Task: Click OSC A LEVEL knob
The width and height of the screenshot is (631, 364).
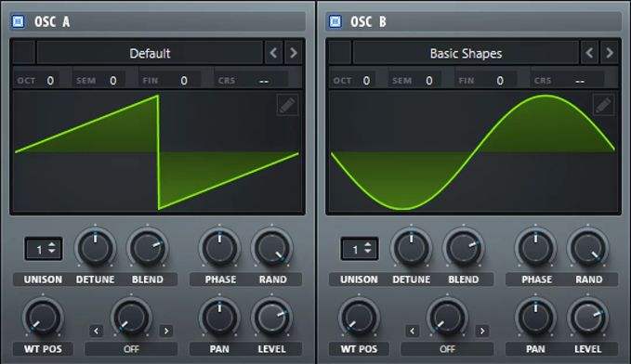Action: (x=271, y=318)
